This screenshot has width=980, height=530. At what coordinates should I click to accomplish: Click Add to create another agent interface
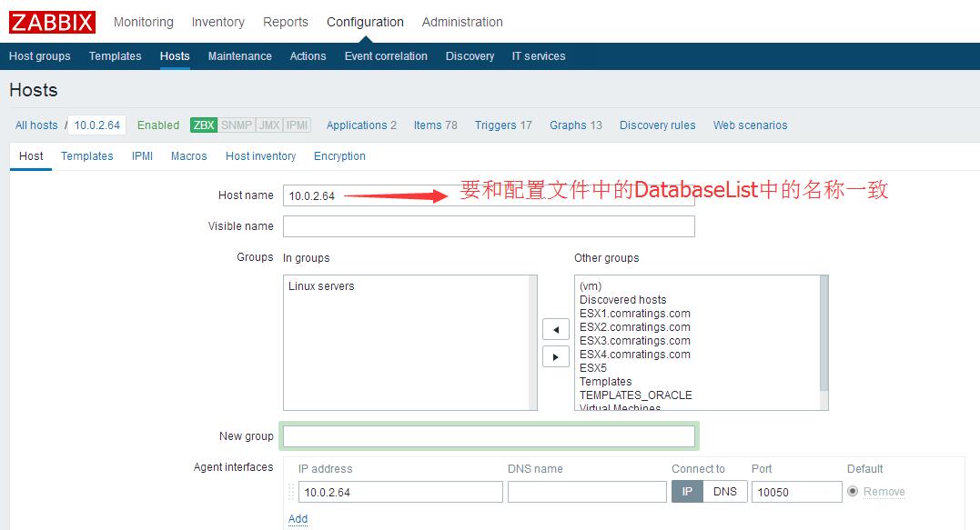click(x=298, y=518)
